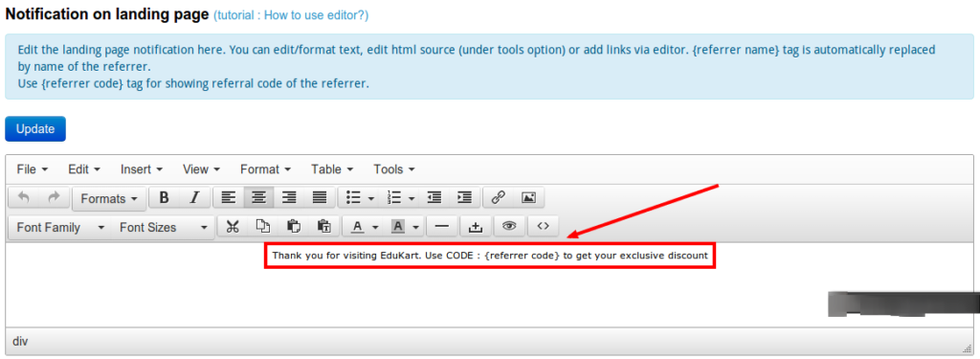This screenshot has width=980, height=359.
Task: Insert a bullet list
Action: pyautogui.click(x=353, y=197)
